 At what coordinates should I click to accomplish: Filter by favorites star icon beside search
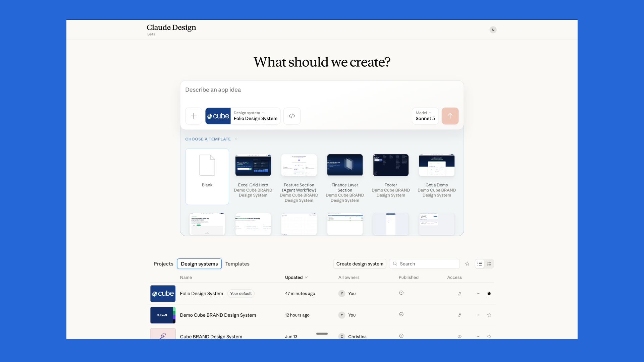tap(467, 264)
